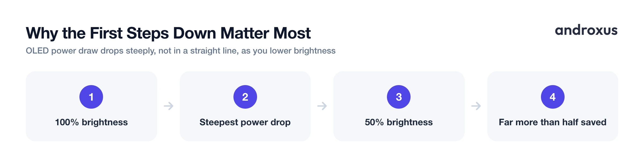Select the 'Far more than half saved' label
Image resolution: width=644 pixels, height=167 pixels.
click(552, 122)
